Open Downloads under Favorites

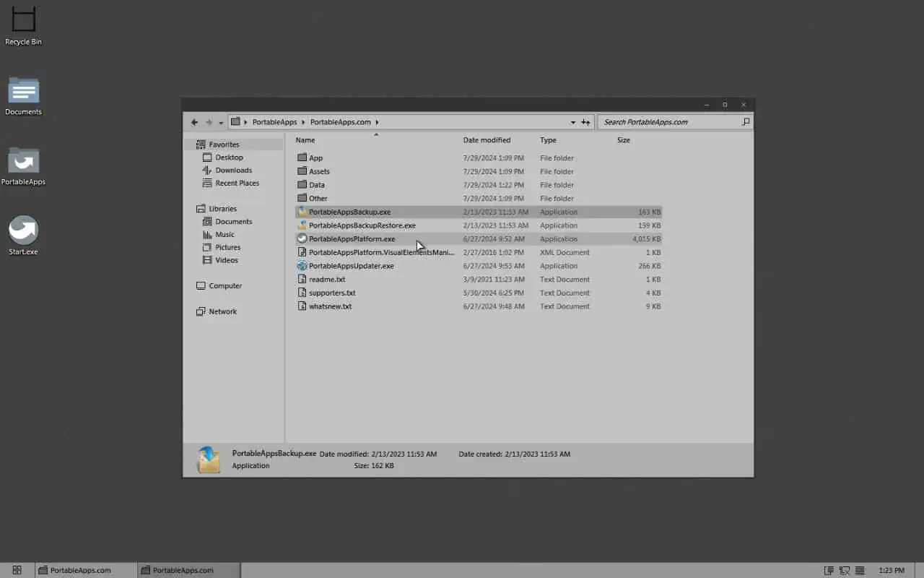pos(233,171)
